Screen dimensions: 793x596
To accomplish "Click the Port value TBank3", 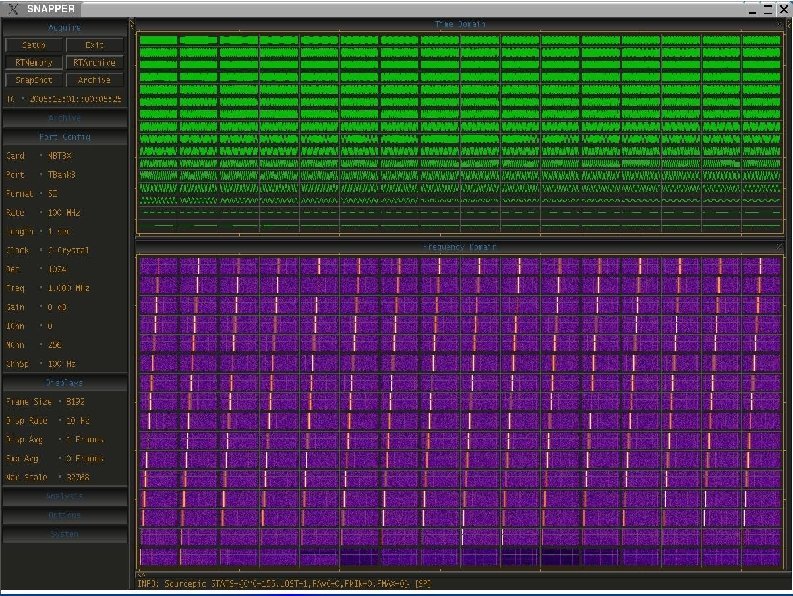I will [x=61, y=175].
